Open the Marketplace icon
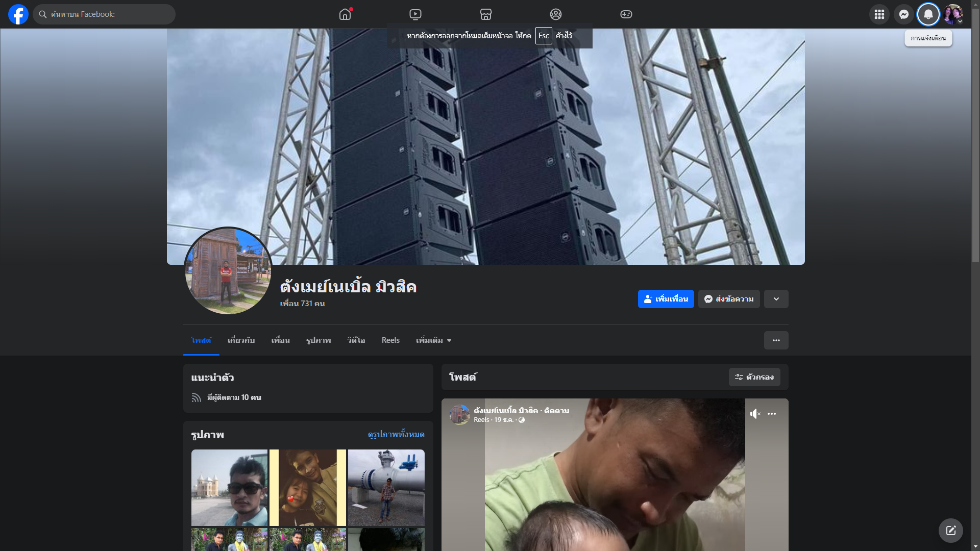980x551 pixels. (485, 14)
